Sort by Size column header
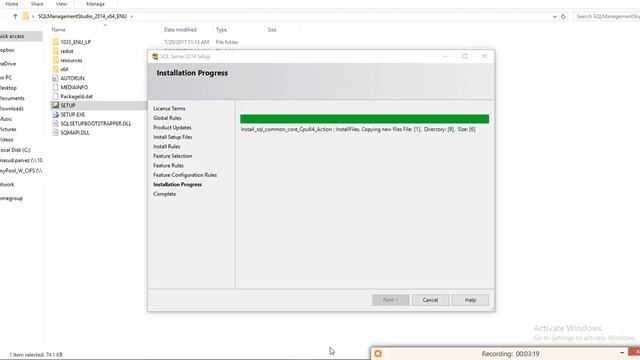 point(272,30)
